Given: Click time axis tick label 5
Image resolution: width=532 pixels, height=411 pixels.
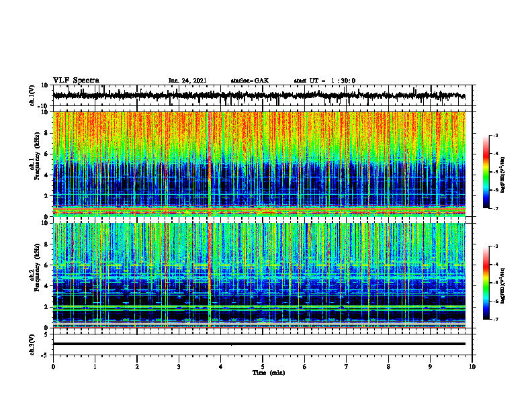Looking at the screenshot, I should point(263,367).
